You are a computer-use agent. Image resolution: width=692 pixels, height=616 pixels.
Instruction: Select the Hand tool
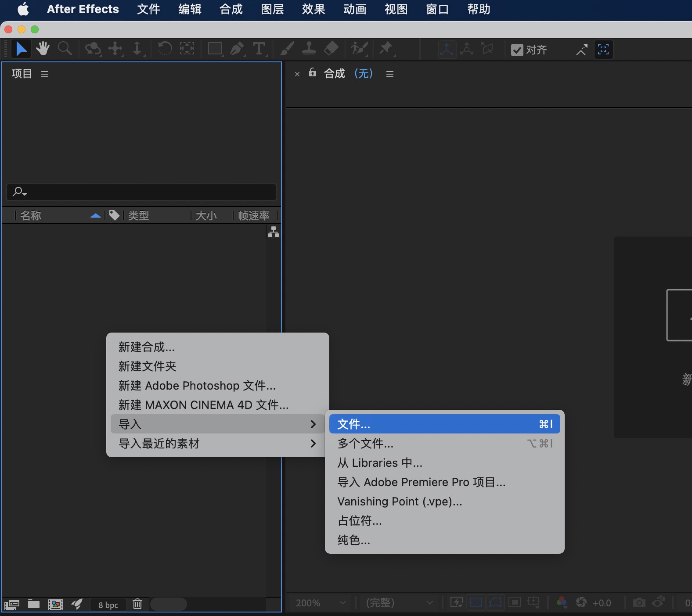click(x=43, y=49)
